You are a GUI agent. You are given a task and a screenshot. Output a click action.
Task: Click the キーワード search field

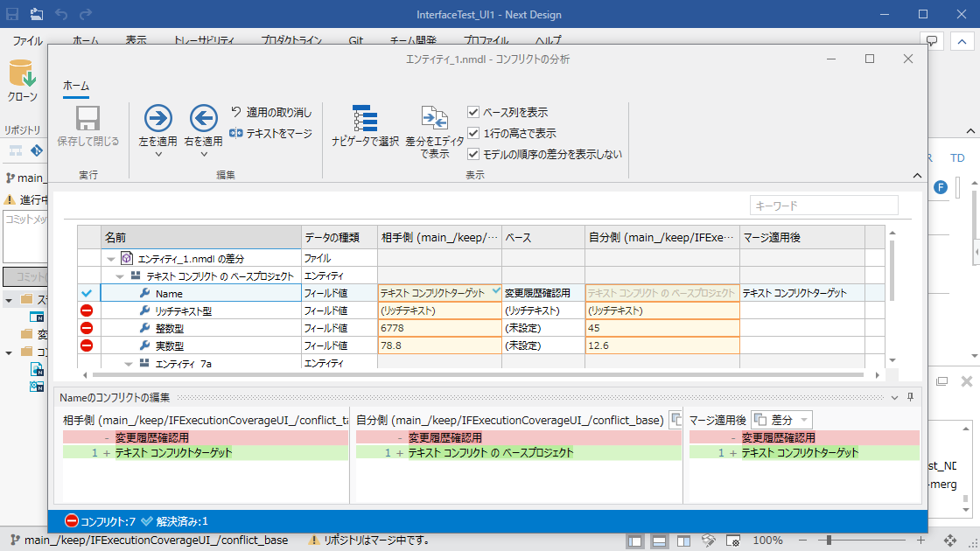(823, 206)
